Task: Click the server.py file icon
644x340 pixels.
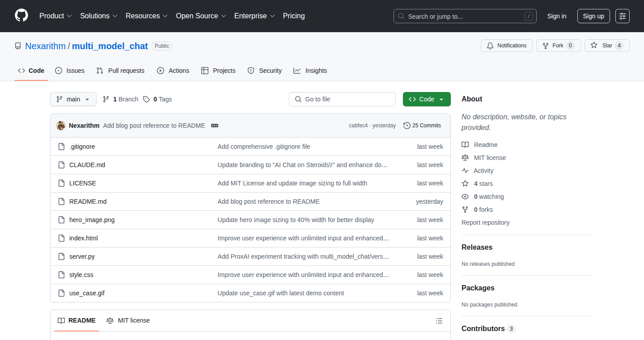Action: click(x=62, y=256)
